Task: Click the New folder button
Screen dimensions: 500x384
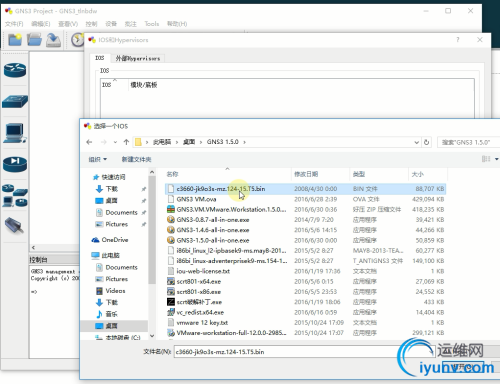Action: coord(136,159)
